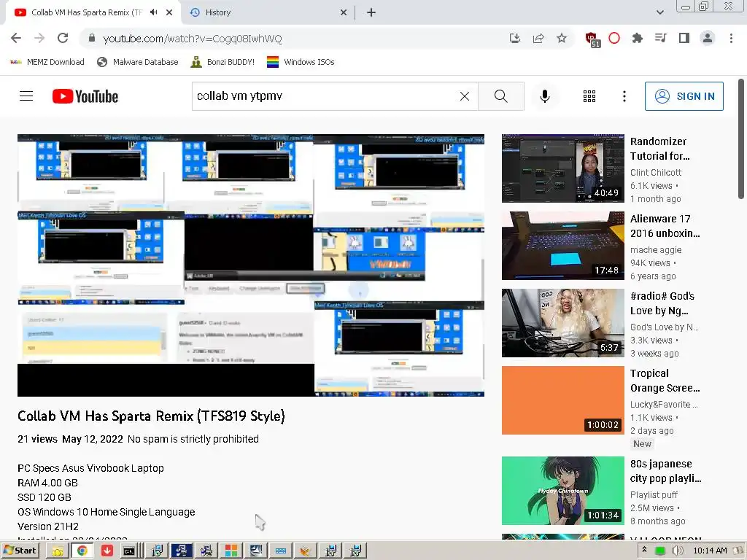Click the volume speaker tray icon

coord(677,551)
